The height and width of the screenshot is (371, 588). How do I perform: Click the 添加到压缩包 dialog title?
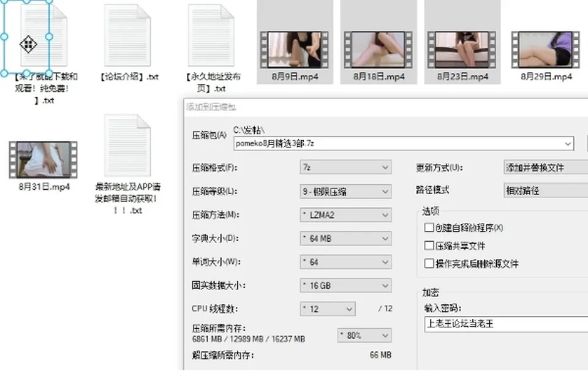[x=211, y=107]
